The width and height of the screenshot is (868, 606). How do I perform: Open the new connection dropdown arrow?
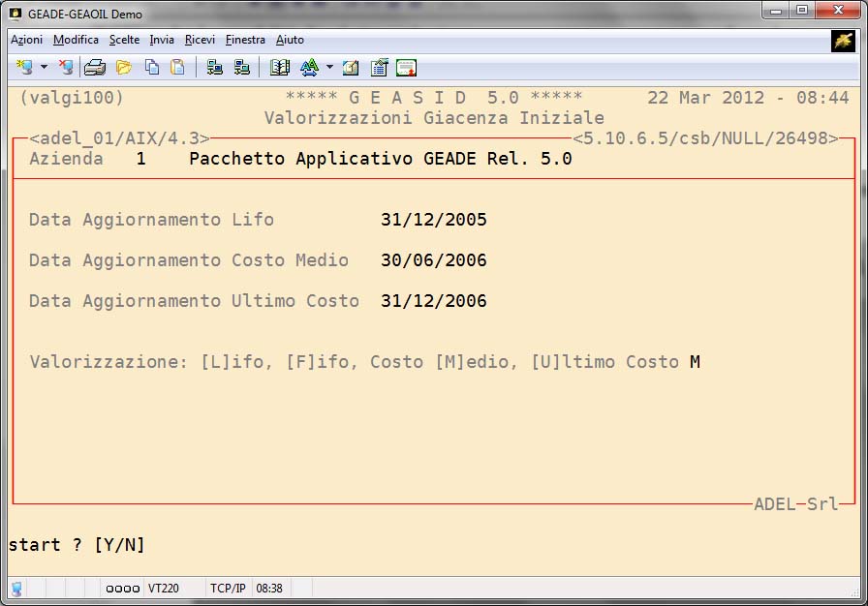click(44, 68)
